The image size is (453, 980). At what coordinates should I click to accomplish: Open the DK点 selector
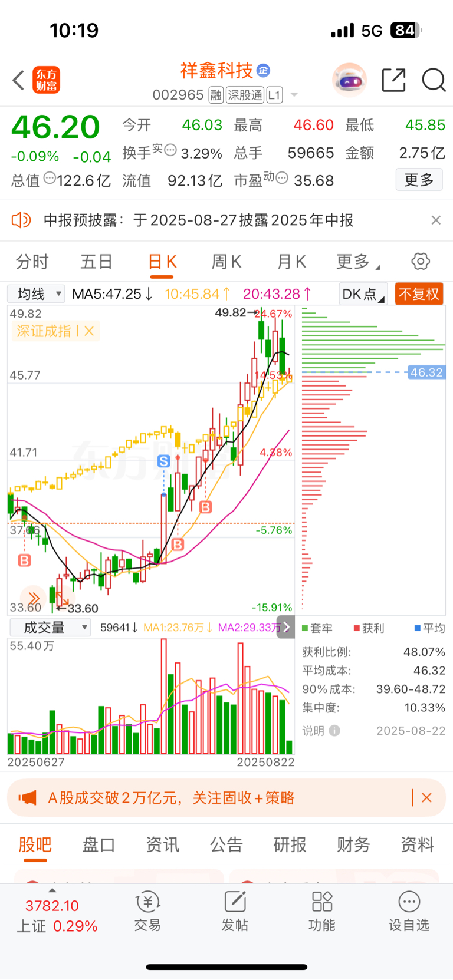[363, 293]
